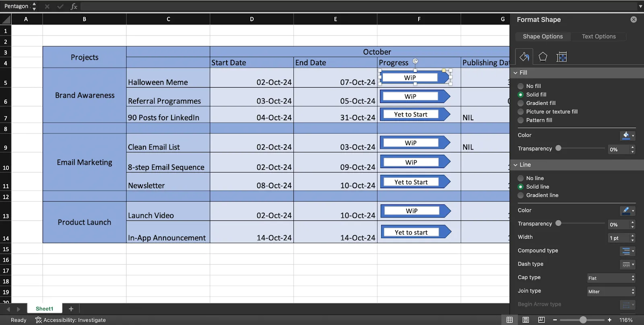This screenshot has width=644, height=325.
Task: Select the No fill radio button
Action: pyautogui.click(x=520, y=86)
